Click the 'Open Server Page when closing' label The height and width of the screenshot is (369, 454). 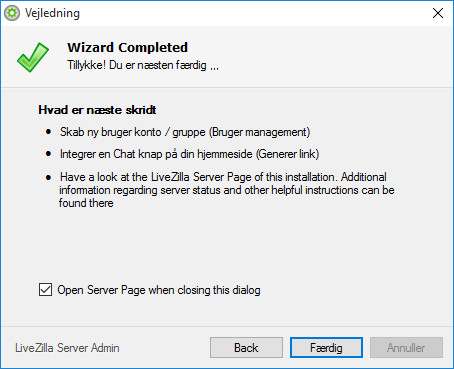[x=159, y=290]
